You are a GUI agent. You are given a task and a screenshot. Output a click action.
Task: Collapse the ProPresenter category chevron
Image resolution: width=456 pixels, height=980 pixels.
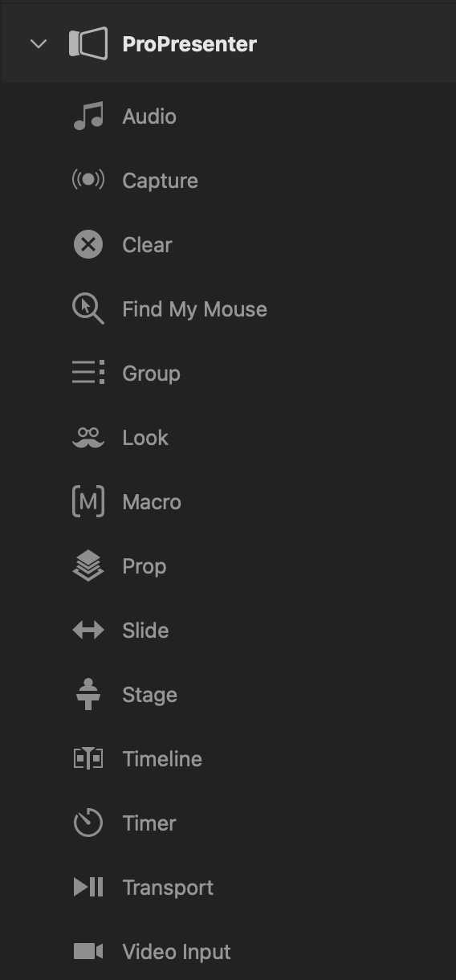coord(39,44)
